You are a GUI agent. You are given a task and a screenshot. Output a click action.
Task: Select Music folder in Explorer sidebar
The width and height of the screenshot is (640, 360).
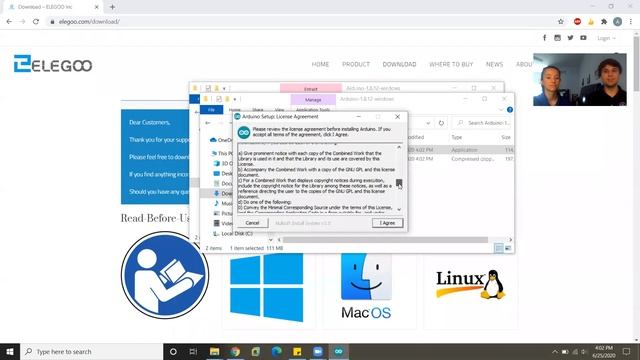point(223,203)
